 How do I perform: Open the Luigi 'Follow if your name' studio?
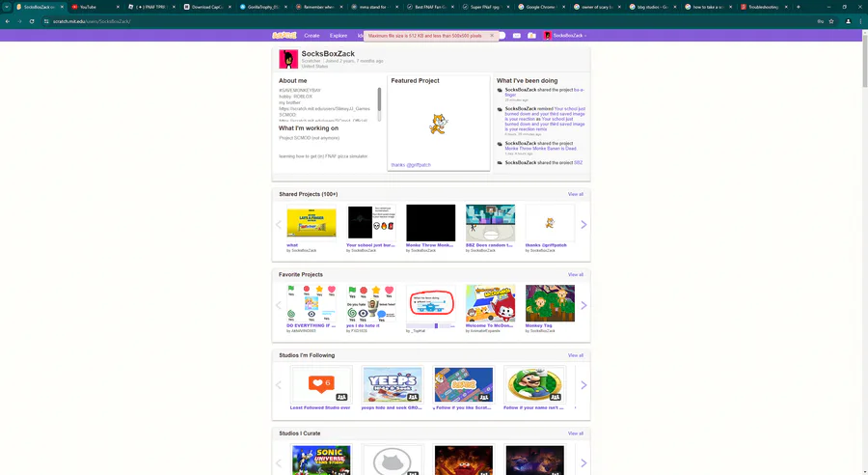534,384
